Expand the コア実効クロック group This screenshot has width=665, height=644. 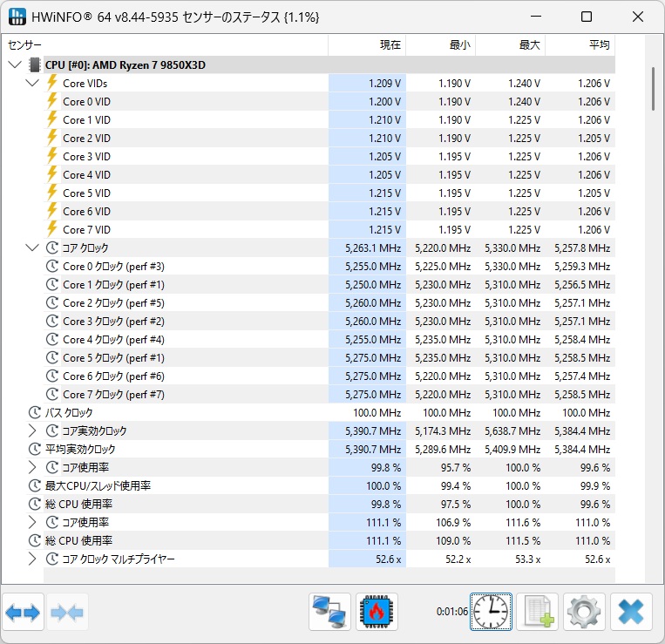[x=32, y=430]
